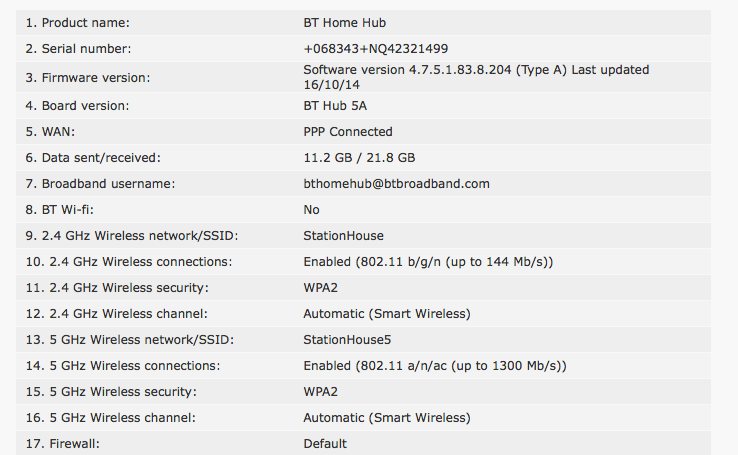Click the WPA2 value for 2.4 GHz security

point(321,288)
